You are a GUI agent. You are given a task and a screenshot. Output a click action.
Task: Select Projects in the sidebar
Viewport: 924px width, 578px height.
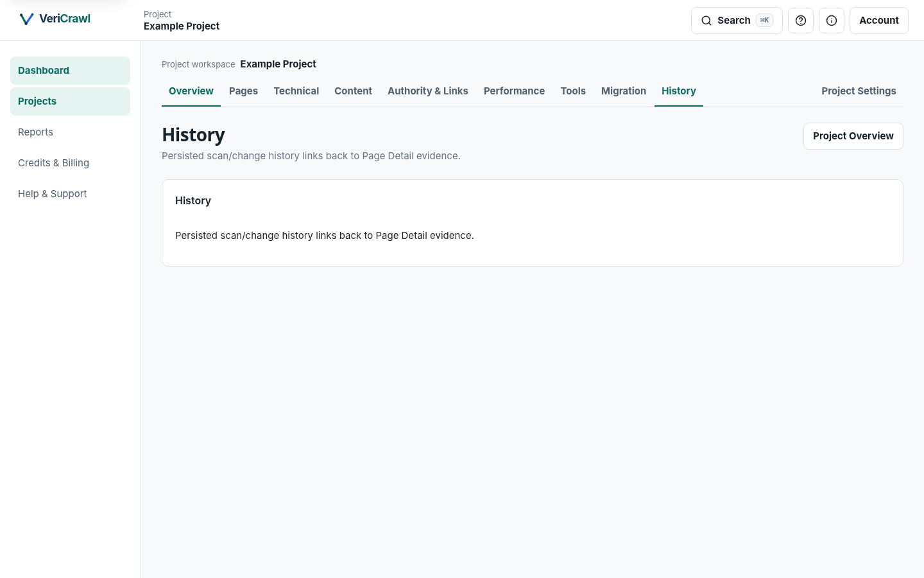coord(70,101)
